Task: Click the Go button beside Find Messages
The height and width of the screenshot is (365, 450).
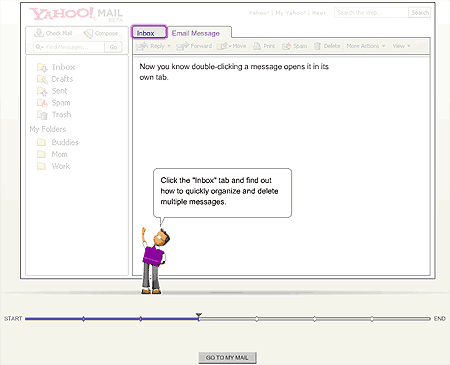Action: pyautogui.click(x=113, y=47)
